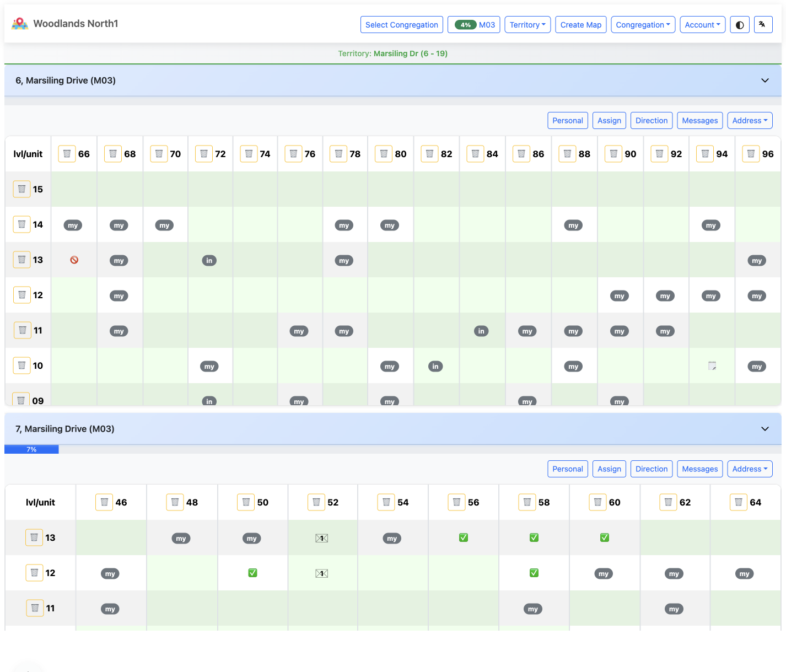The height and width of the screenshot is (672, 786).
Task: Collapse the 6, Marsiling Drive (M03) section
Action: 765,80
